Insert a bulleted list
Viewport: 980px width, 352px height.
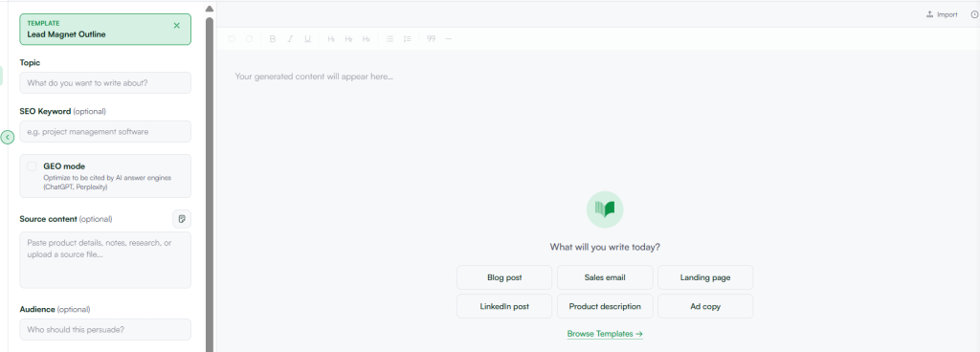[x=390, y=38]
